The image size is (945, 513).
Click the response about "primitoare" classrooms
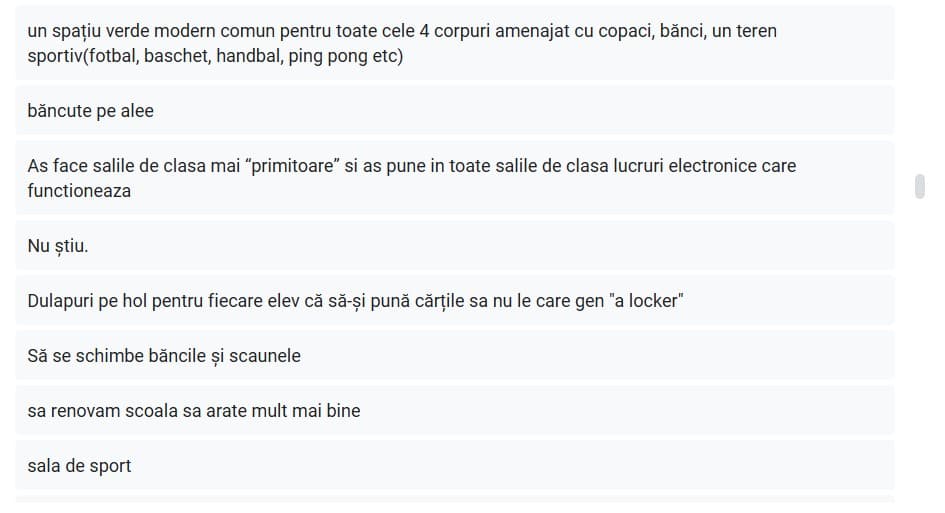tap(454, 178)
